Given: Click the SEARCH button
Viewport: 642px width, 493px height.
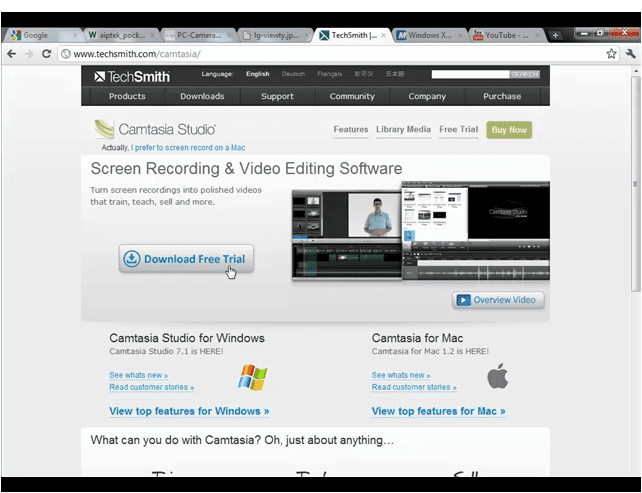Looking at the screenshot, I should tap(524, 74).
